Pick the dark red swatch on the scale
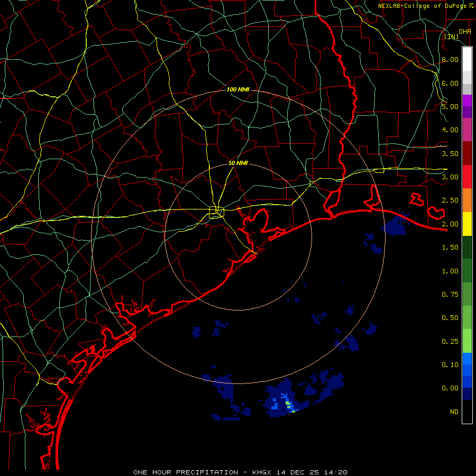Image resolution: width=476 pixels, height=476 pixels. click(467, 153)
